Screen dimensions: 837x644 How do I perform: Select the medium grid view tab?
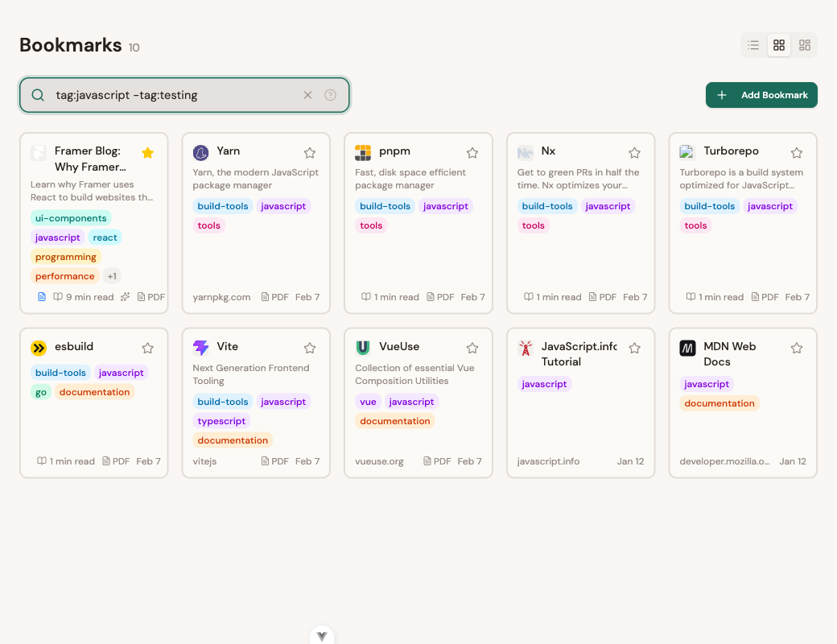tap(779, 45)
